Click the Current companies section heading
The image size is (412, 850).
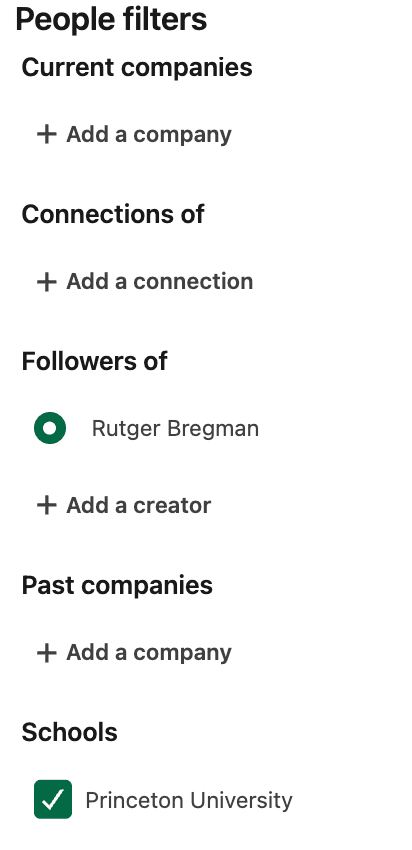[x=137, y=67]
